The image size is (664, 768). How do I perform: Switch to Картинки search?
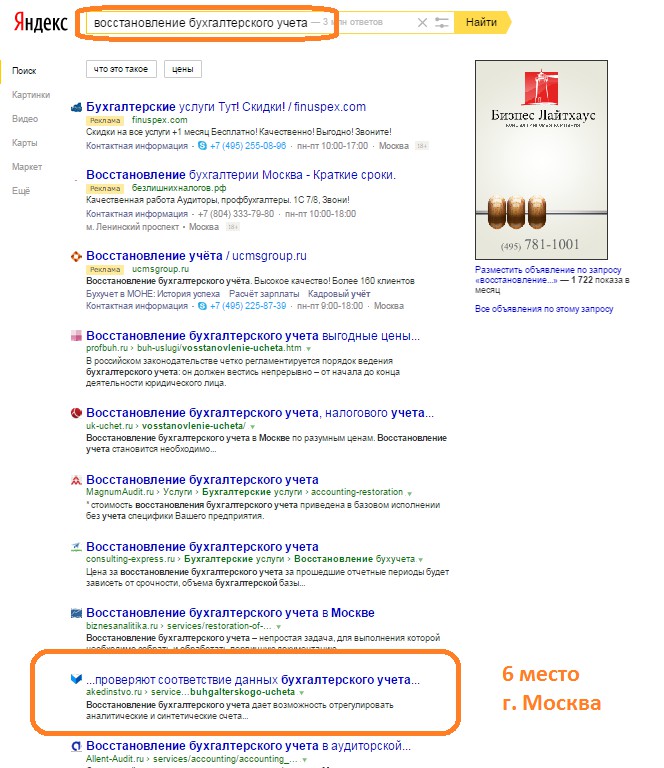click(31, 95)
